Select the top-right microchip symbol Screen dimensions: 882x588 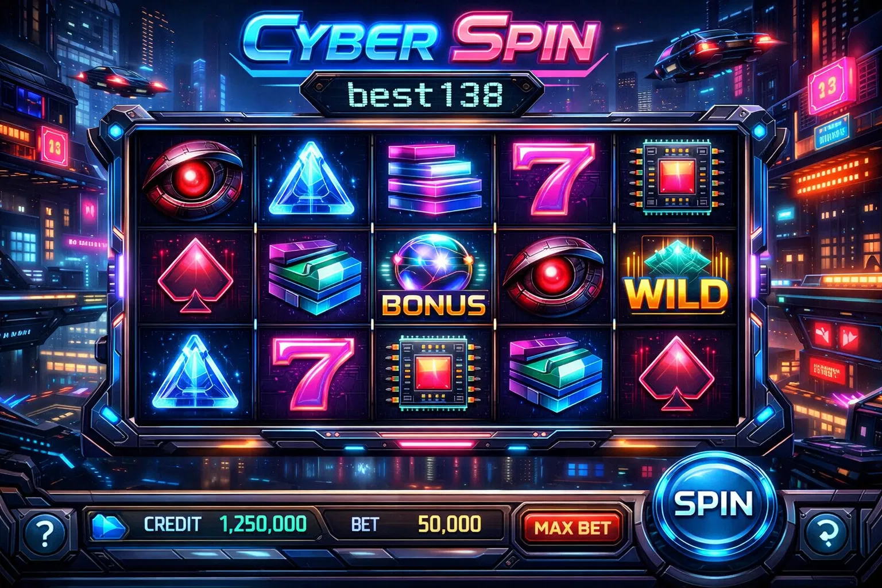[678, 177]
